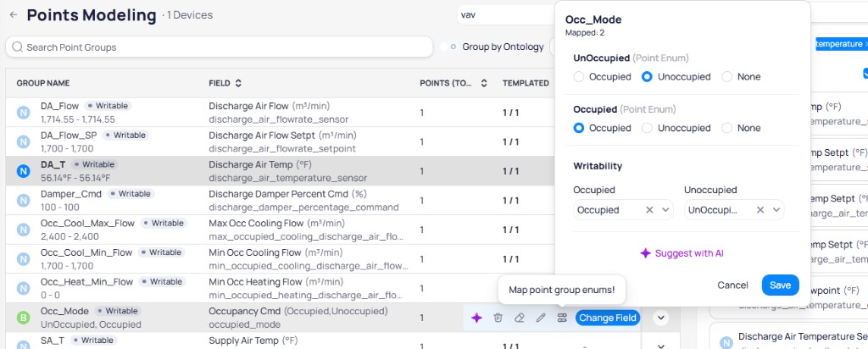Sort by the POINTS column sort arrows
Viewport: 868px width, 349px height.
(483, 83)
